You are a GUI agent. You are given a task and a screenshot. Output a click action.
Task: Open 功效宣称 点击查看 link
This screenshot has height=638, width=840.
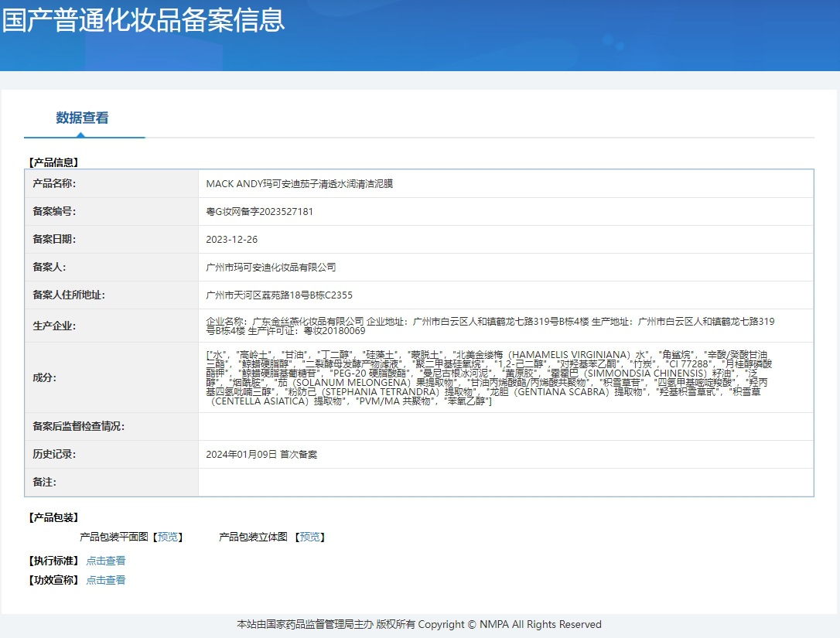[x=105, y=580]
